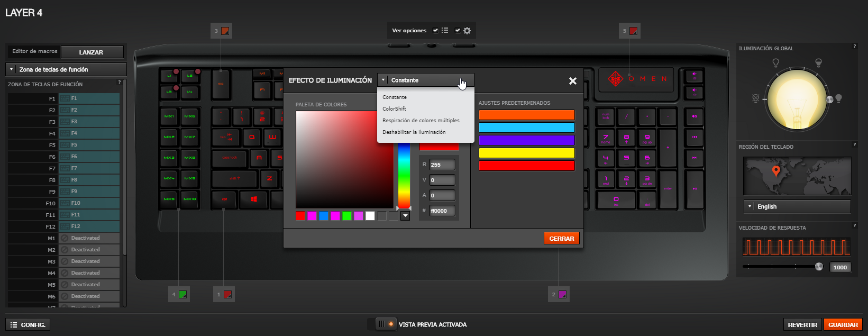Click the empty outline bulb icon above the dial
868x336 pixels.
[x=775, y=63]
